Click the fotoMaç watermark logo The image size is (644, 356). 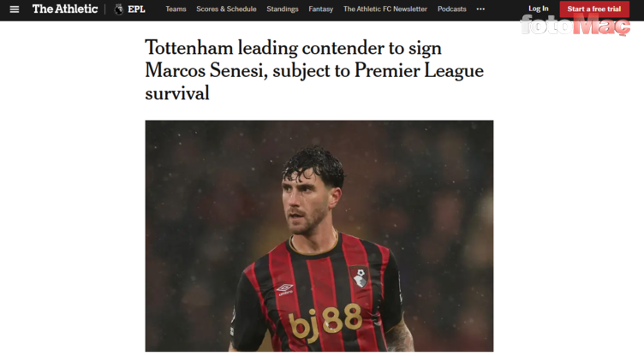(x=575, y=25)
